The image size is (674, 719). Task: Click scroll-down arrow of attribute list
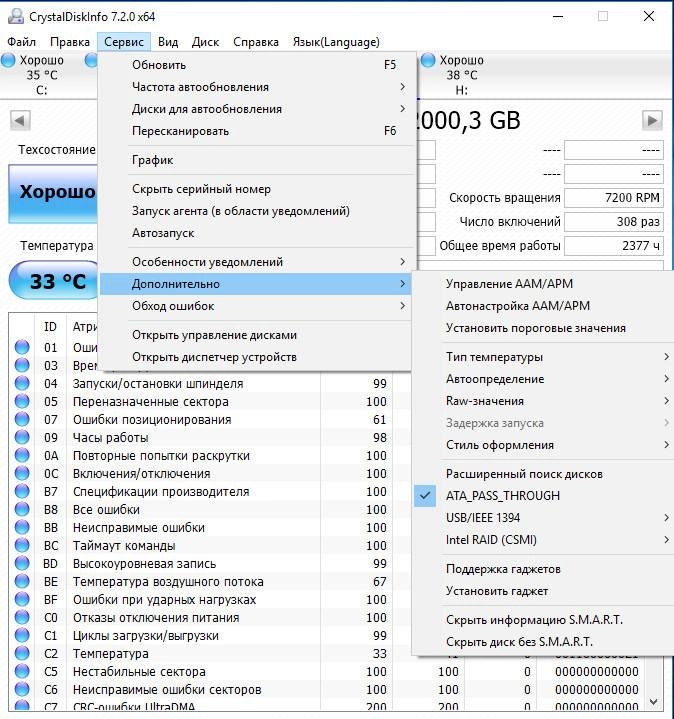coord(654,702)
